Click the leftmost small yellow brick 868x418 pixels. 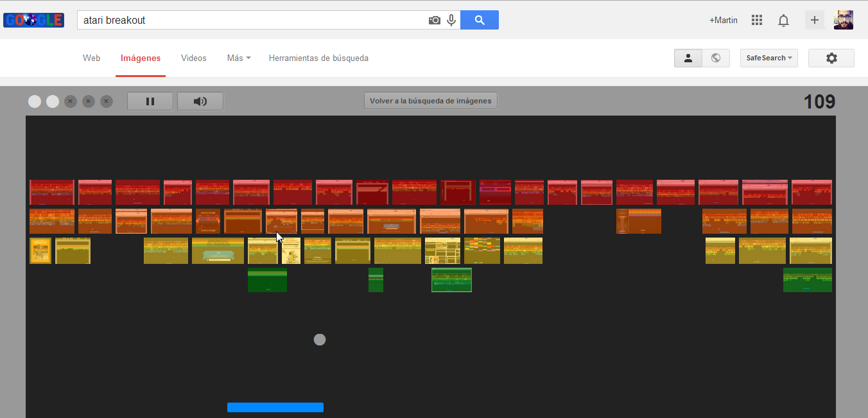40,250
